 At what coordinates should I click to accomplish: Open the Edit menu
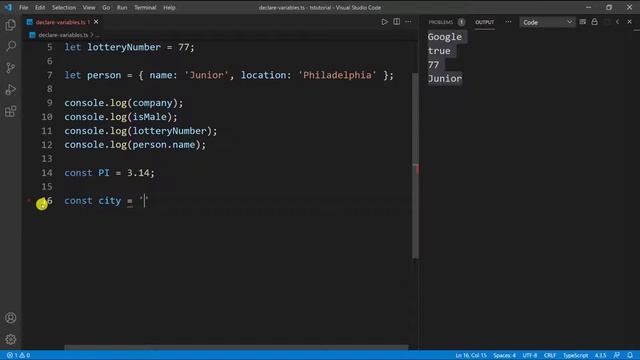pos(40,7)
